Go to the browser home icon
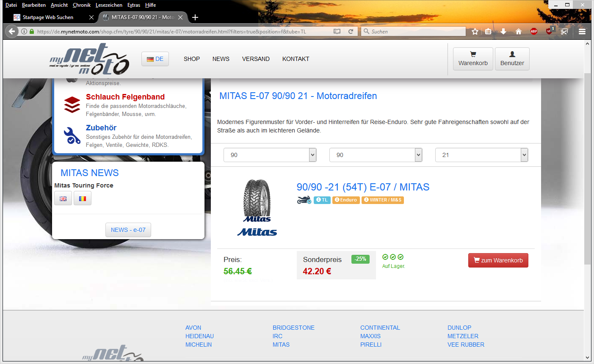 [x=518, y=31]
